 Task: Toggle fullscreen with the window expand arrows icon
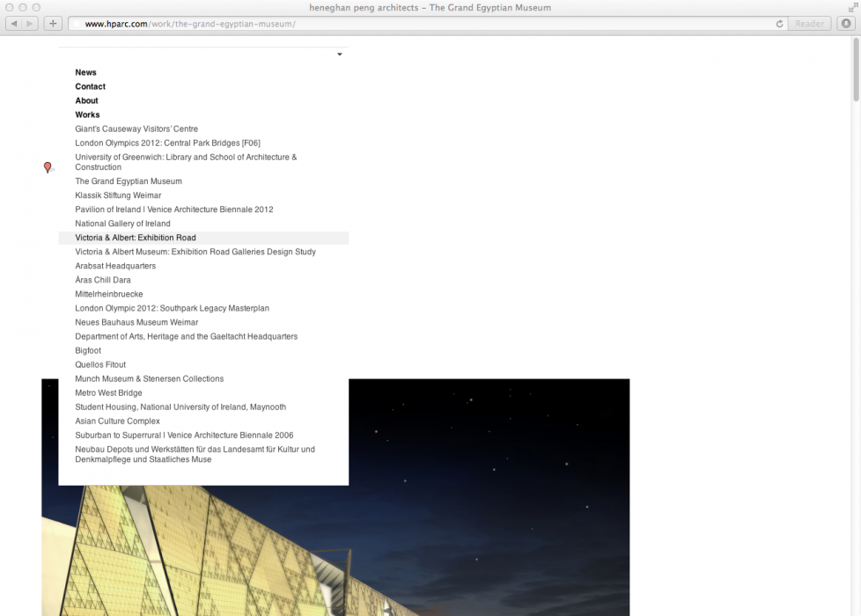pyautogui.click(x=853, y=8)
